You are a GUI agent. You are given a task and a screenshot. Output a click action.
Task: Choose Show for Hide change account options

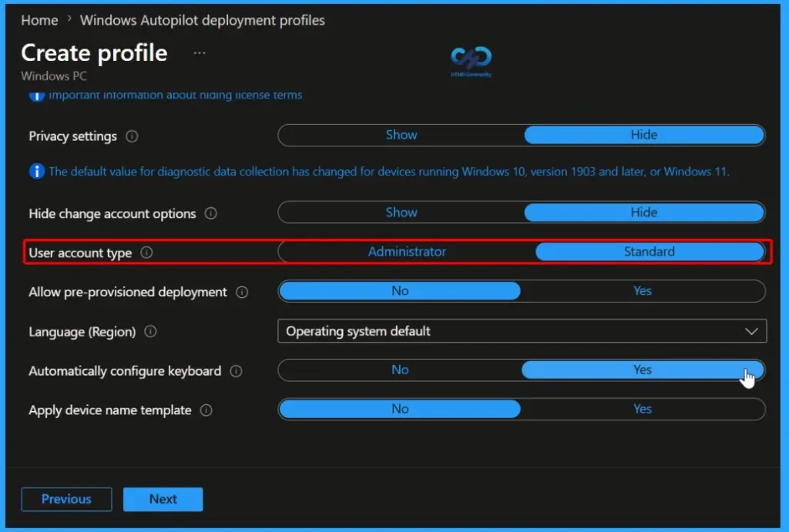(401, 212)
